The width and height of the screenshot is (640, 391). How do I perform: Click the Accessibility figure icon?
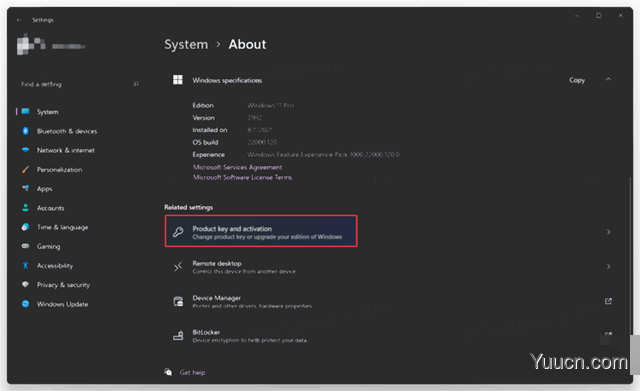click(x=25, y=265)
